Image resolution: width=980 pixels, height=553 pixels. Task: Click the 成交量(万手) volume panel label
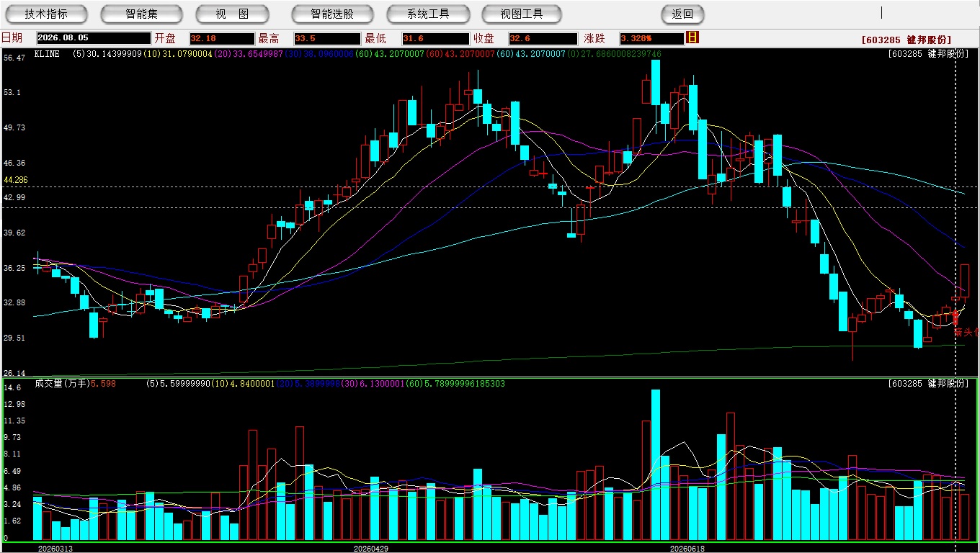pos(61,384)
